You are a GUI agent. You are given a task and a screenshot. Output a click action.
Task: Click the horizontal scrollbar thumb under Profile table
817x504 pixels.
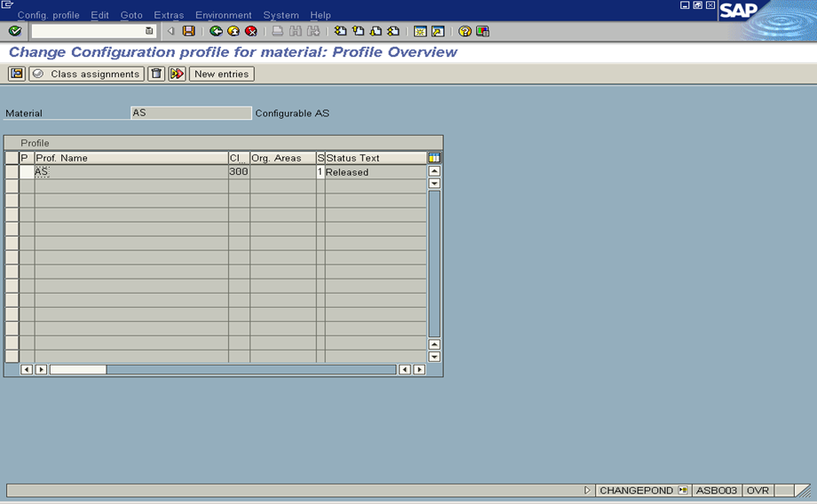point(78,369)
